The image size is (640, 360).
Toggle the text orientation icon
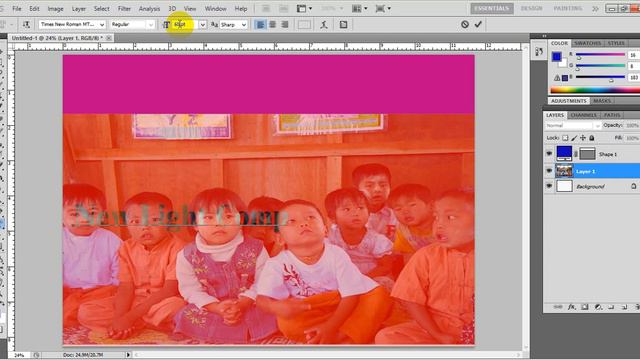(x=26, y=24)
